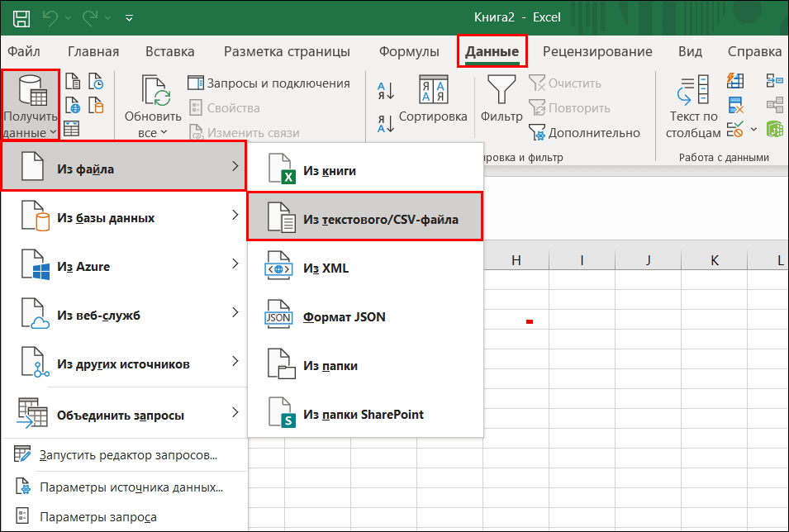Screen dimensions: 789x532
Task: Click the Фильтр funnel button
Action: click(x=501, y=99)
